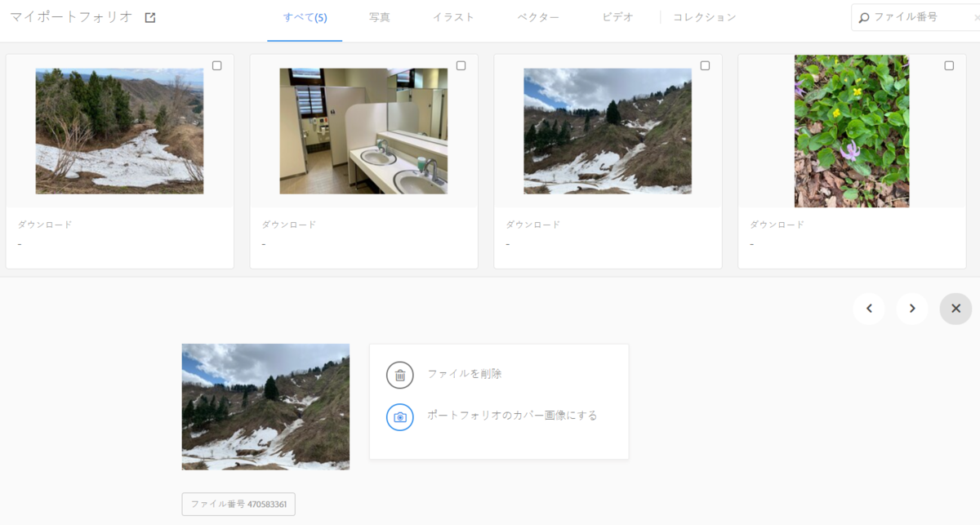Viewport: 980px width, 525px height.
Task: Select the restroom sinks photo checkbox
Action: 461,66
